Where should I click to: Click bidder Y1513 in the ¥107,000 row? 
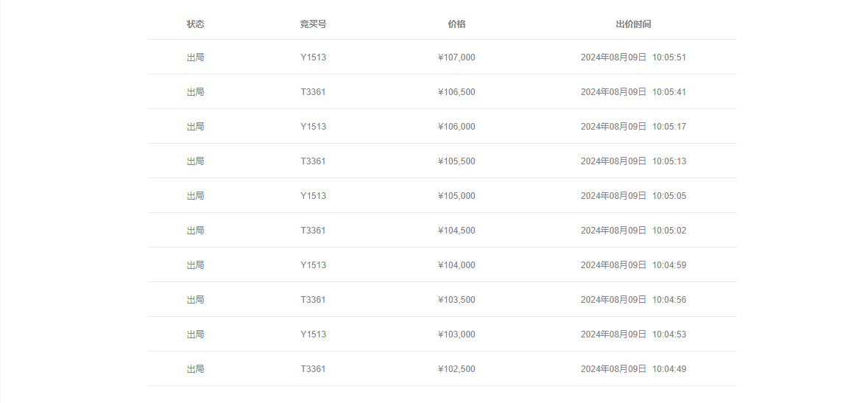314,57
